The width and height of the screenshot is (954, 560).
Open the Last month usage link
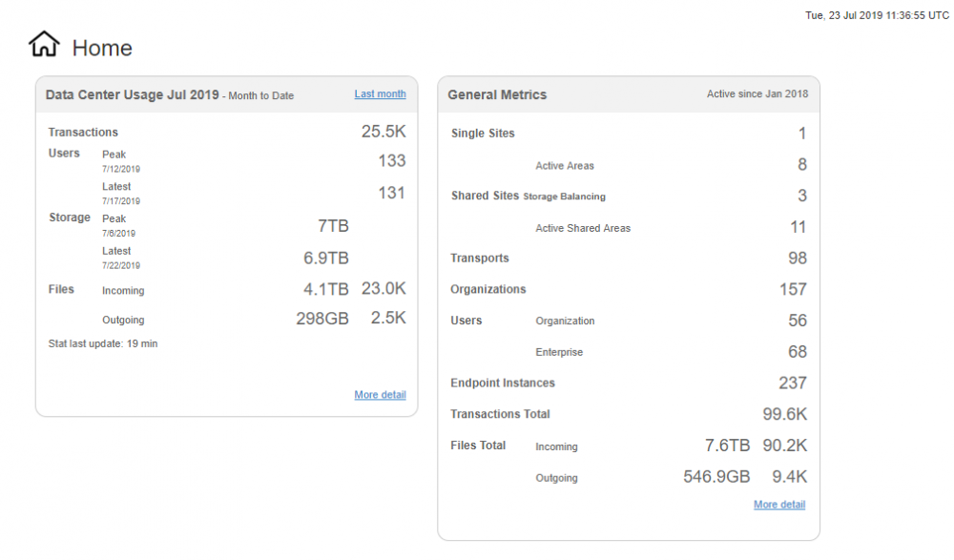380,93
